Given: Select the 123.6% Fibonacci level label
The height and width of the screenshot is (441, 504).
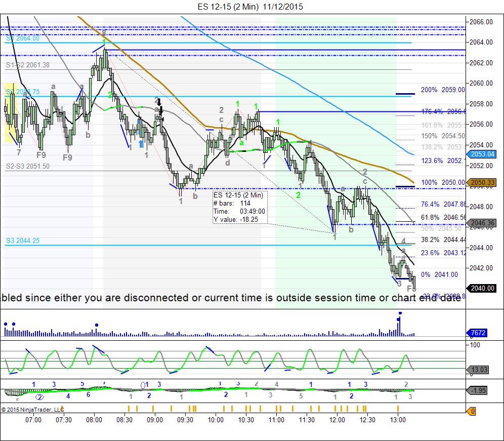Looking at the screenshot, I should [x=443, y=161].
